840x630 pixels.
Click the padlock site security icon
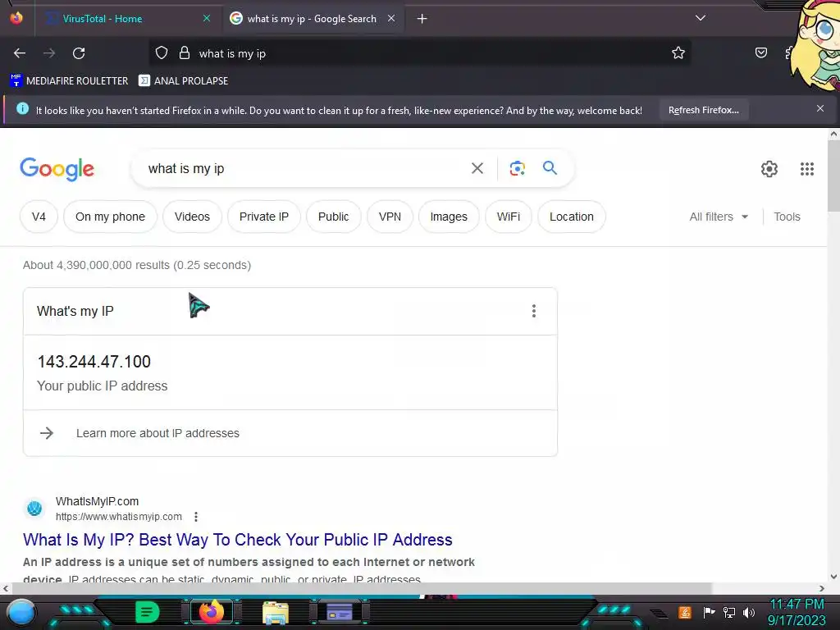coord(185,53)
